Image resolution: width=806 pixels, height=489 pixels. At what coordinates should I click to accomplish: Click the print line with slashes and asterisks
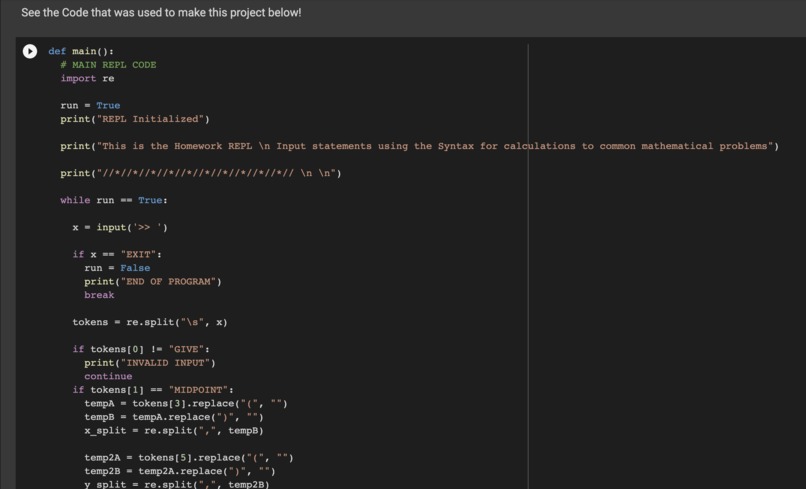201,173
